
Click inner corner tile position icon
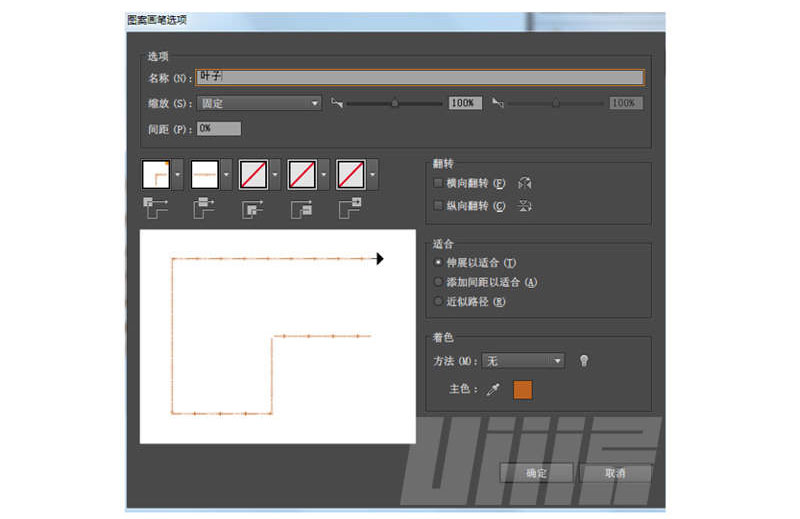pyautogui.click(x=253, y=209)
